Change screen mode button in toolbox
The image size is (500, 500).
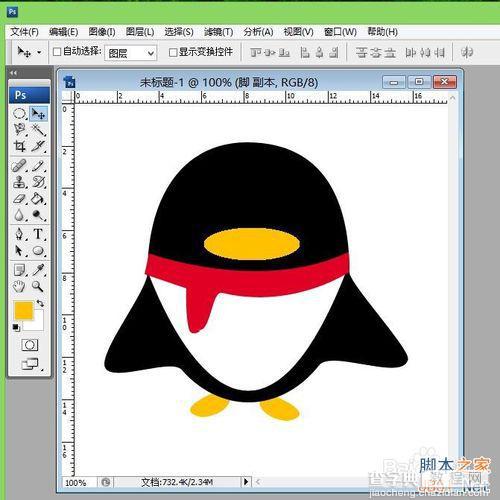31,364
